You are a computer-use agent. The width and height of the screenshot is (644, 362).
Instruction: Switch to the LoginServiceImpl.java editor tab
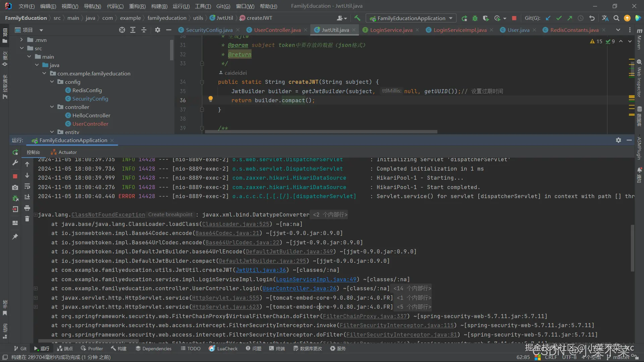pos(460,30)
